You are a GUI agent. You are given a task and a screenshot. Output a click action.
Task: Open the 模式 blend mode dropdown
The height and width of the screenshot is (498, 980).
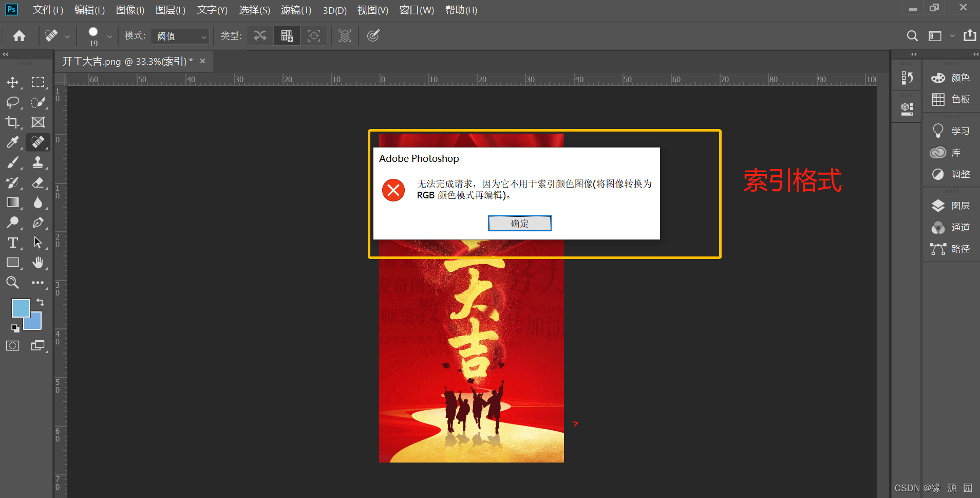(x=180, y=36)
